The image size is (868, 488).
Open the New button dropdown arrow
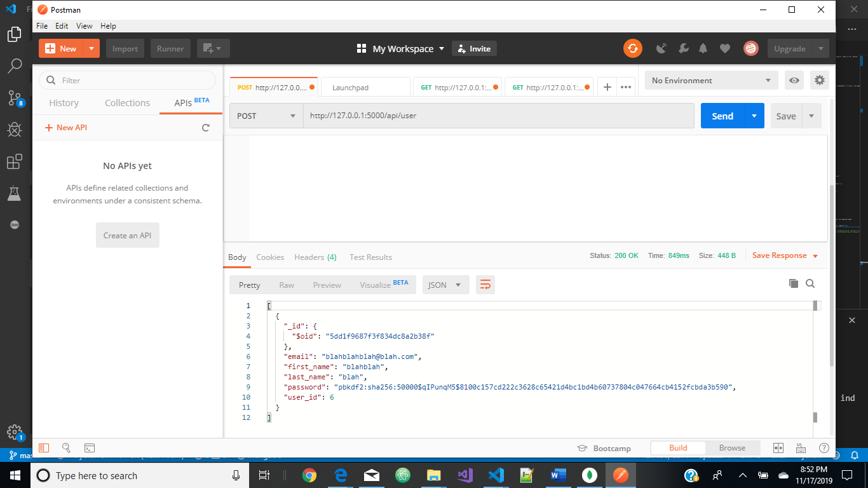coord(92,48)
